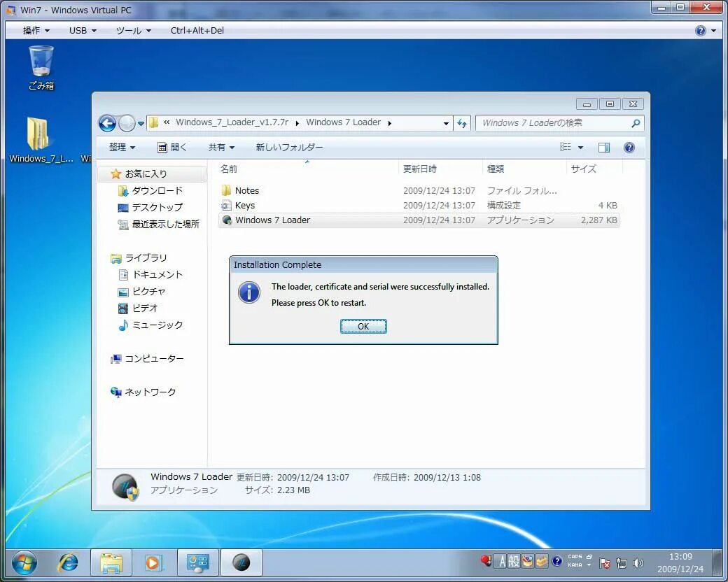Click the Explorer forward arrow button
Screen dimensions: 728x582
coord(126,123)
